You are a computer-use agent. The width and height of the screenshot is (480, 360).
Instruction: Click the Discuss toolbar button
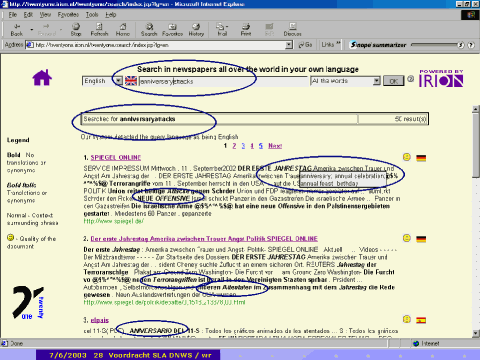[292, 30]
